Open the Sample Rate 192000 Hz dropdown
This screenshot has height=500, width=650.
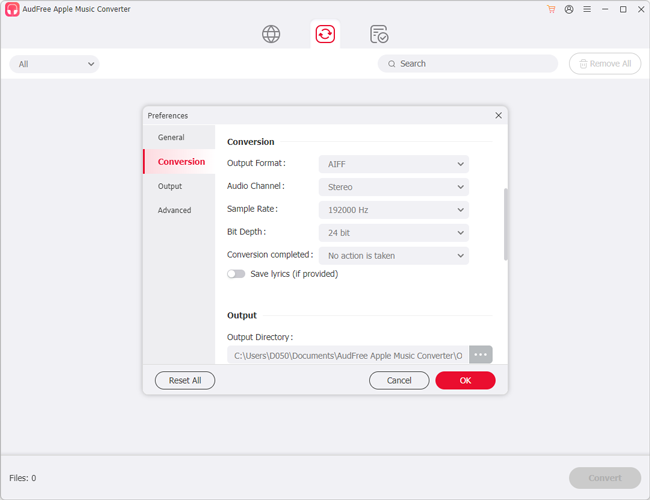pos(393,210)
